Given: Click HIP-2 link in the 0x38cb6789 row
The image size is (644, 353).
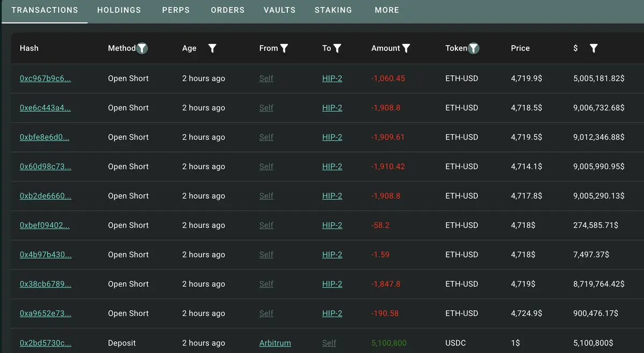Looking at the screenshot, I should pos(332,284).
